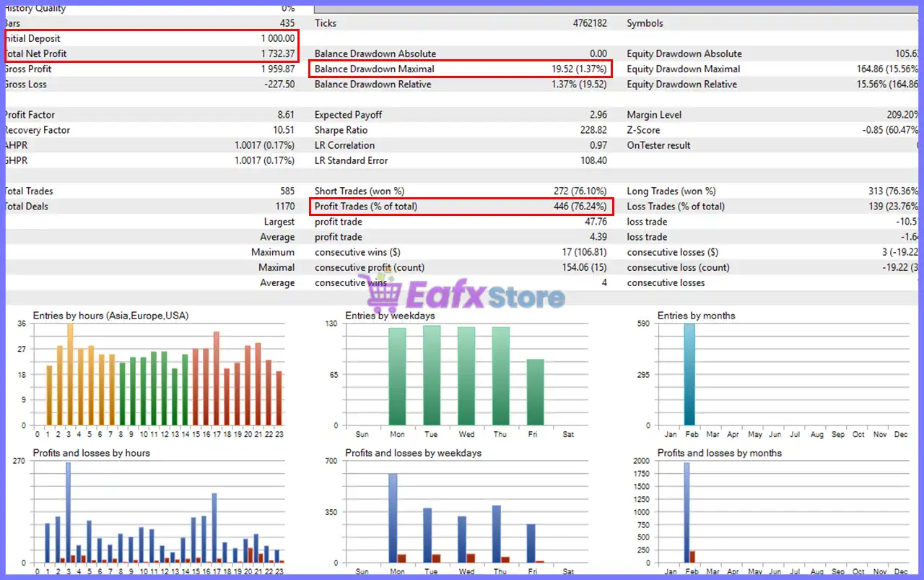The height and width of the screenshot is (580, 924).
Task: Click the Expected Payoff value 2.96
Action: click(598, 115)
